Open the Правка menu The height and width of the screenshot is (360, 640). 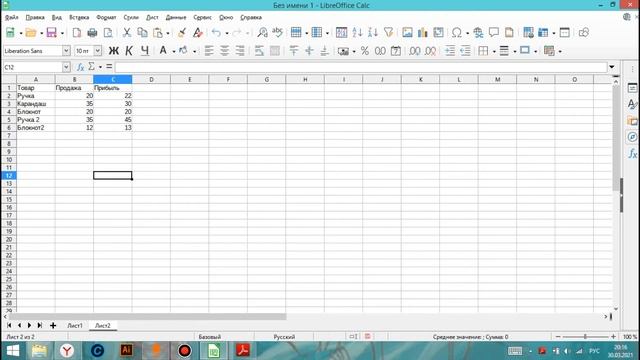35,17
